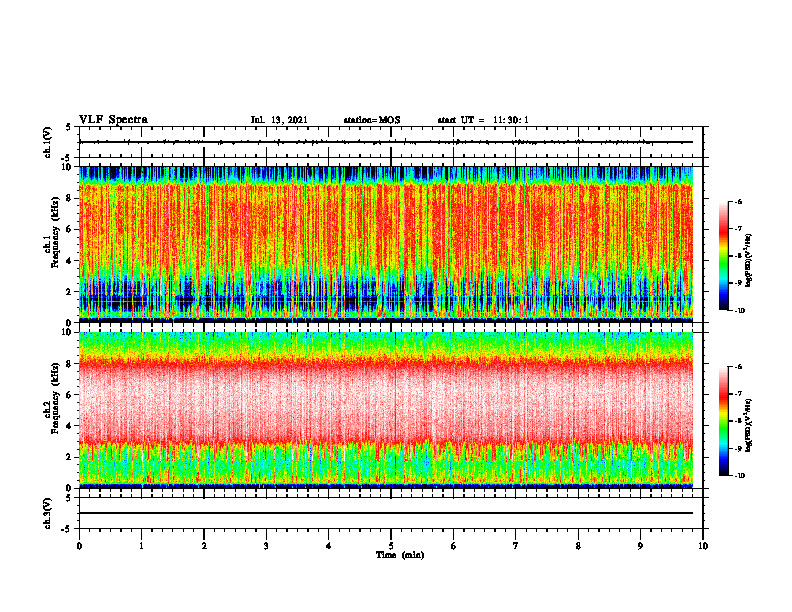Click the ch.3 flat voltage trace
792x612 pixels.
coord(386,513)
